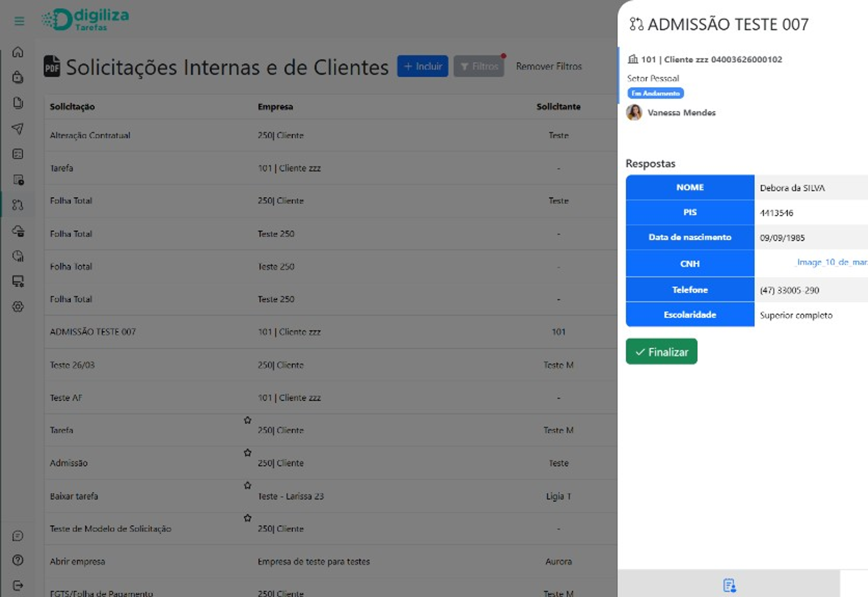
Task: Click the Solicitante column header
Action: point(559,107)
